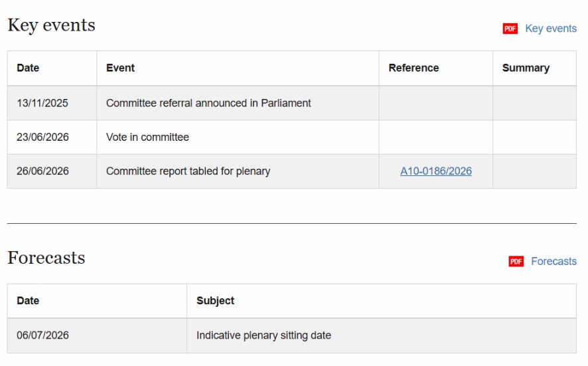Click the red PDF icon beside Key events

(x=510, y=29)
